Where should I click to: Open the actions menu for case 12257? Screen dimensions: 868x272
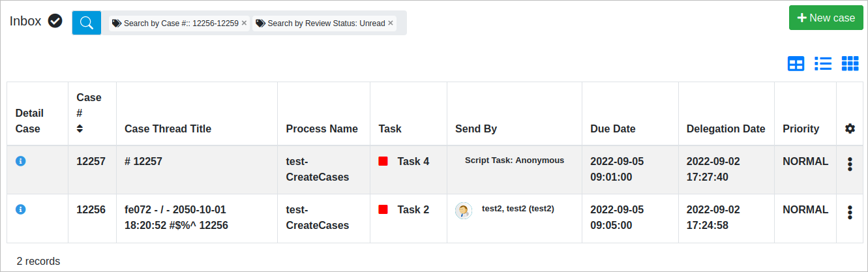click(x=850, y=164)
